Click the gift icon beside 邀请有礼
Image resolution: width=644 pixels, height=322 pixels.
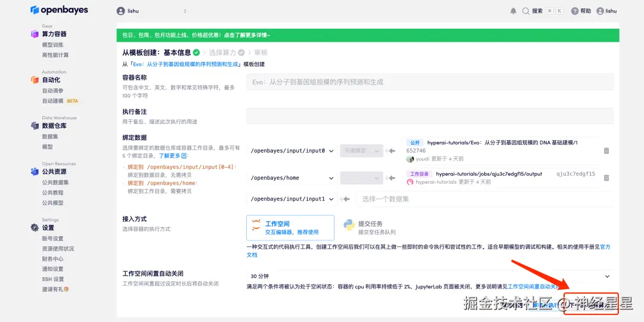click(66, 289)
